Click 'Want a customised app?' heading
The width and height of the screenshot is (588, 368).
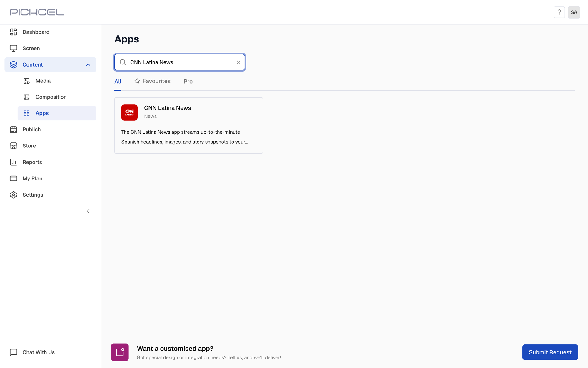pyautogui.click(x=175, y=349)
